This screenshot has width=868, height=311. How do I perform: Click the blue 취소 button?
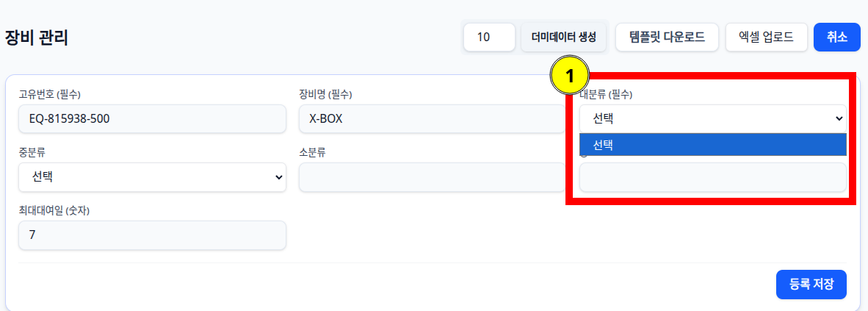pyautogui.click(x=837, y=37)
